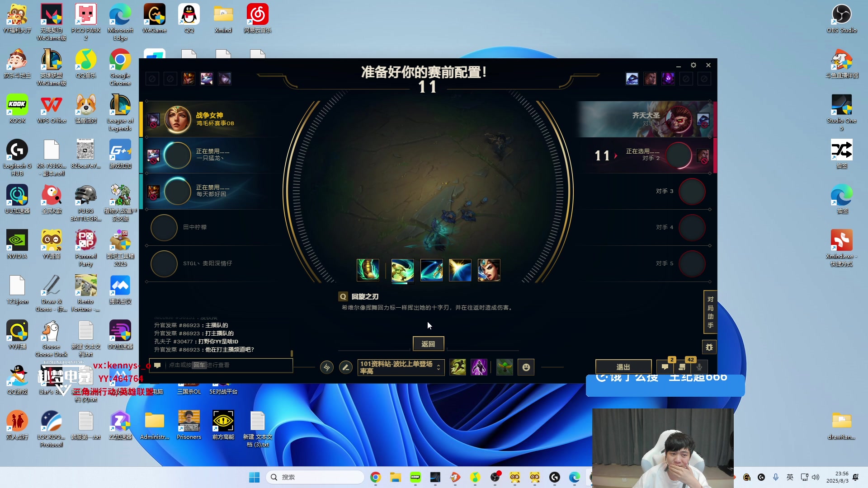
Task: Open the emote selector smiley
Action: point(526,367)
